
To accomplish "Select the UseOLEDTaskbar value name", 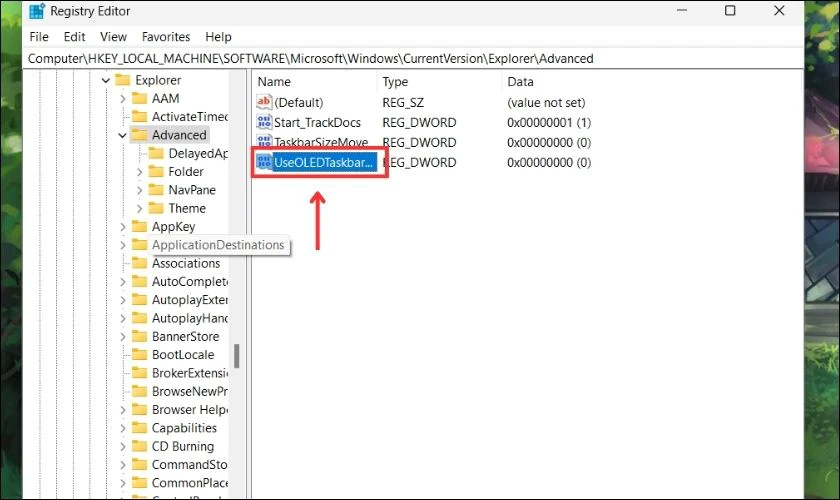I will click(x=324, y=162).
